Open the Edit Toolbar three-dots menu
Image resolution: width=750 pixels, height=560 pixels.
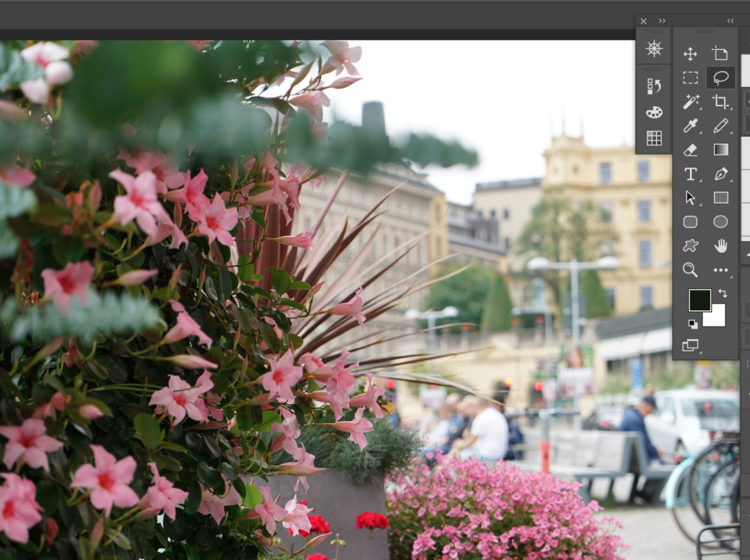coord(721,269)
